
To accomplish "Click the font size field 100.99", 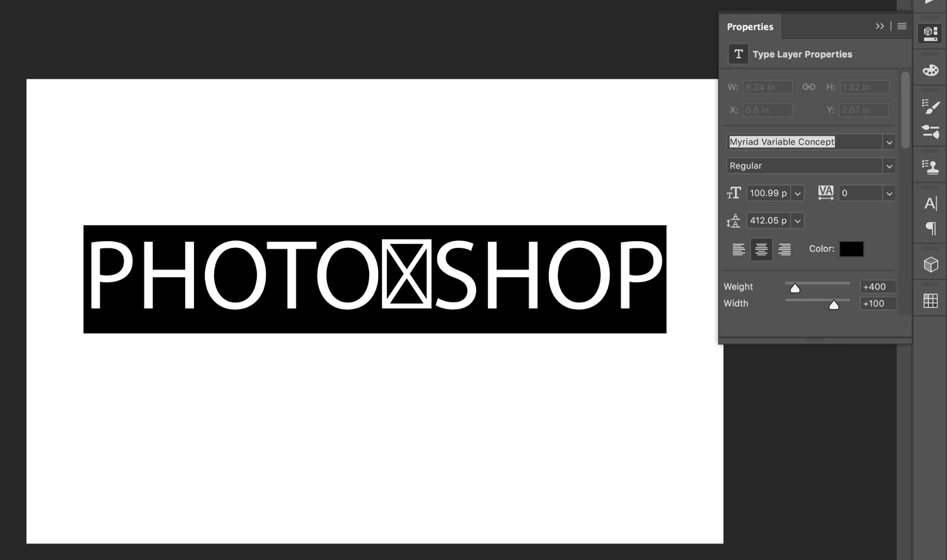I will click(769, 193).
